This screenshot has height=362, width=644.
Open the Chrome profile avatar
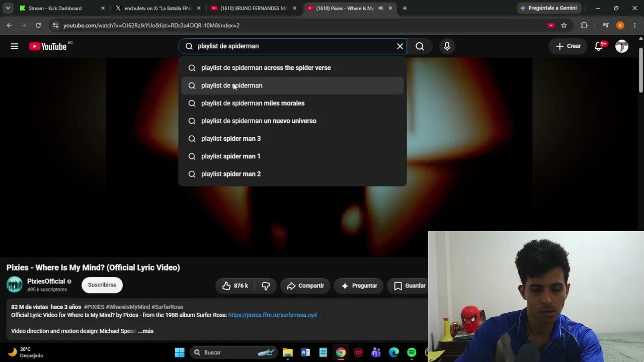620,25
